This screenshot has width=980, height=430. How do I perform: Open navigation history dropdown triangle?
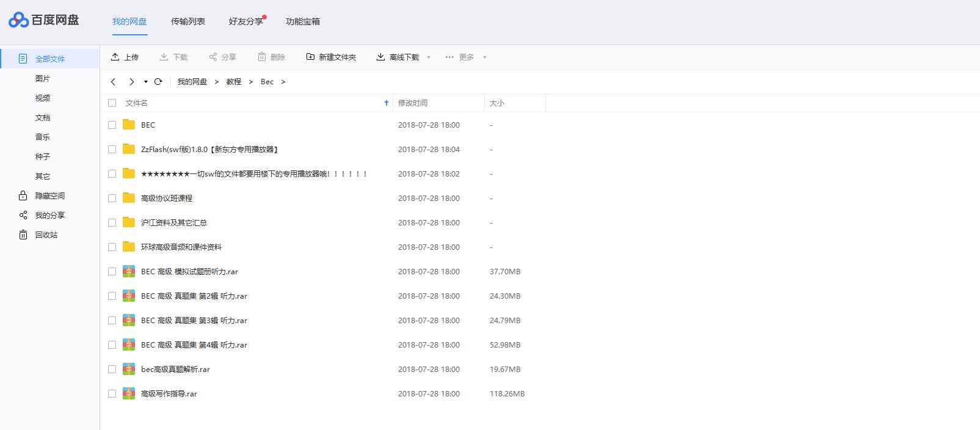coord(146,82)
